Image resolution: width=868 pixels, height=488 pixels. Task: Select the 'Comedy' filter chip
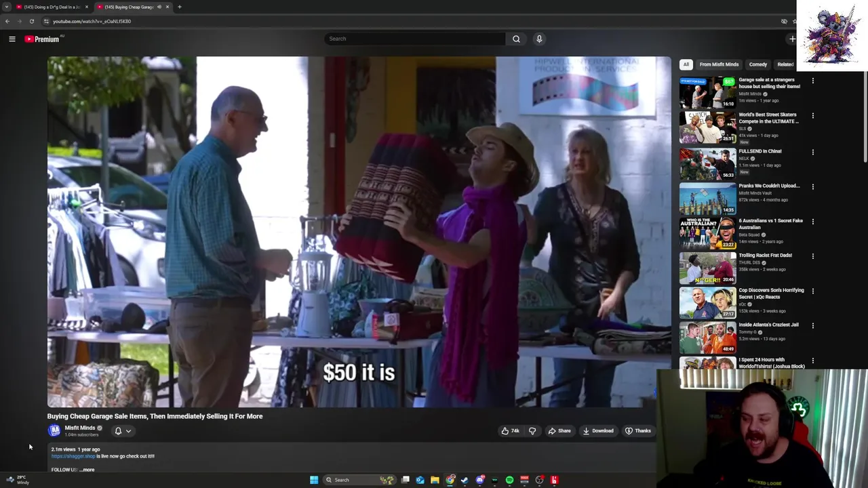[758, 64]
